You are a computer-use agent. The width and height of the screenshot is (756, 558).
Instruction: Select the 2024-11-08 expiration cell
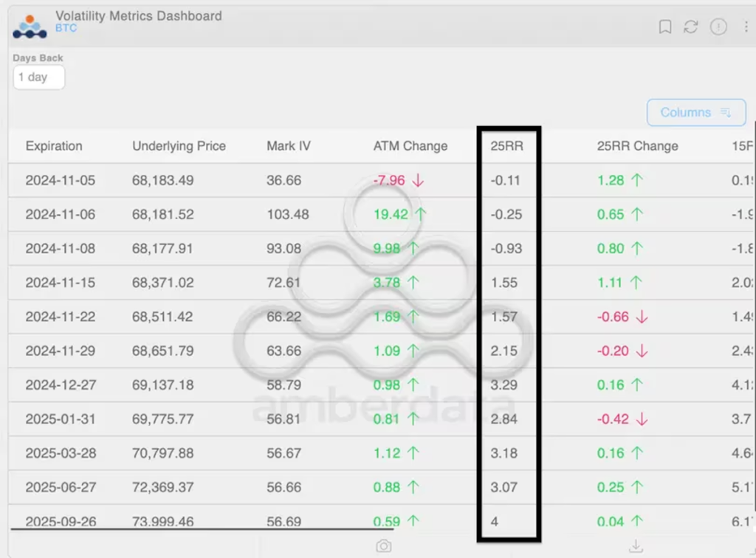61,249
